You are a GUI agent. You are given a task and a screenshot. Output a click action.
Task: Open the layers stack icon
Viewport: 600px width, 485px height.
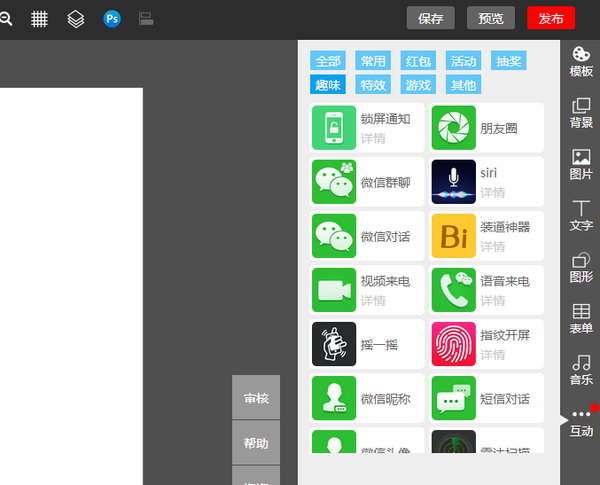click(x=75, y=19)
